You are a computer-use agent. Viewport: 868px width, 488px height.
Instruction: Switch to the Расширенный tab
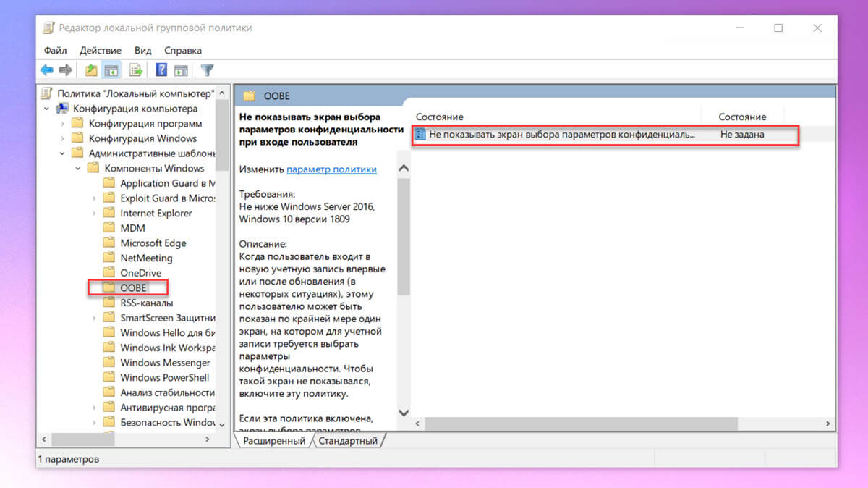(x=274, y=441)
